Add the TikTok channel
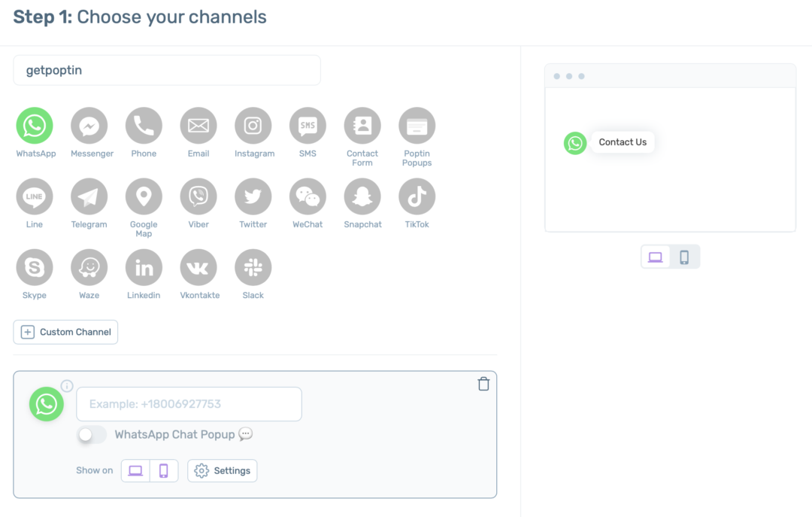812x517 pixels. point(417,196)
